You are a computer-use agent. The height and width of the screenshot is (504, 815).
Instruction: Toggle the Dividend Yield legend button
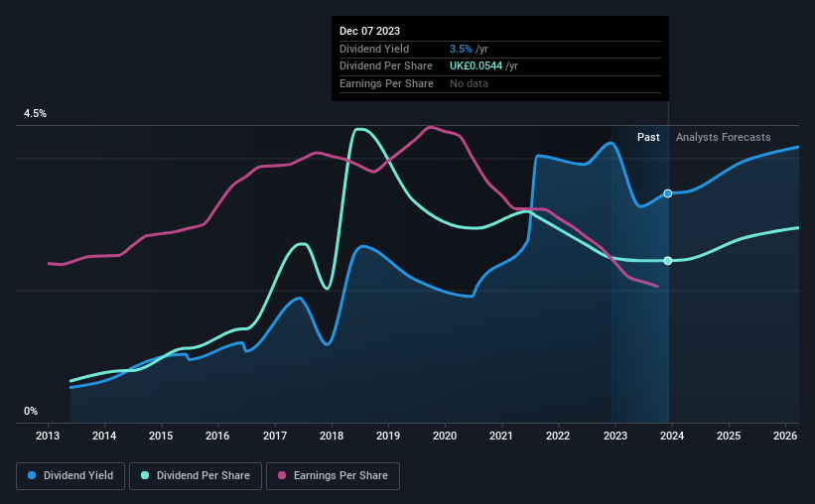70,476
